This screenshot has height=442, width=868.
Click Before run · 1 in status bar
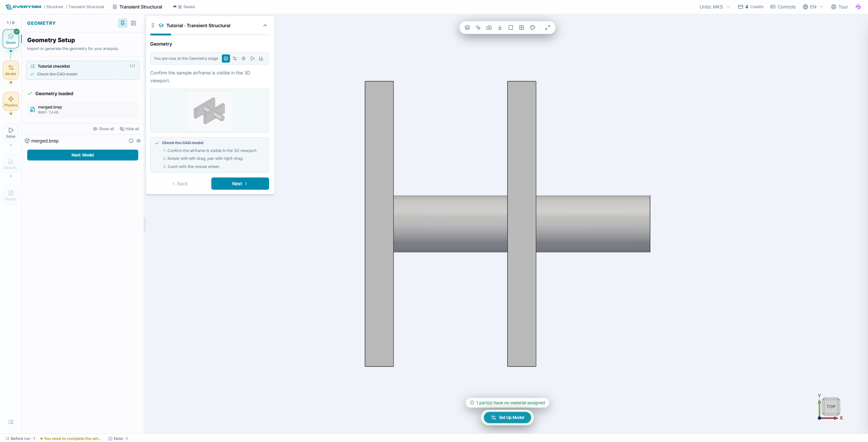click(x=20, y=438)
